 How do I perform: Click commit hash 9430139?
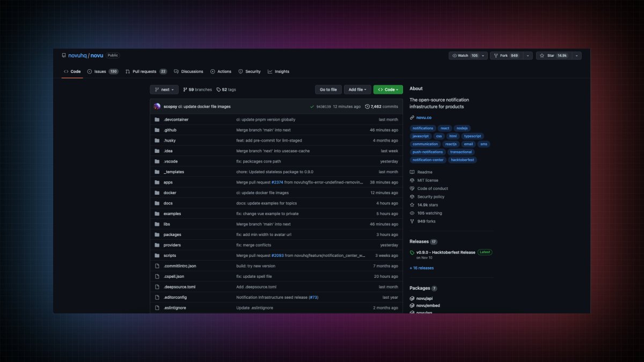point(324,107)
